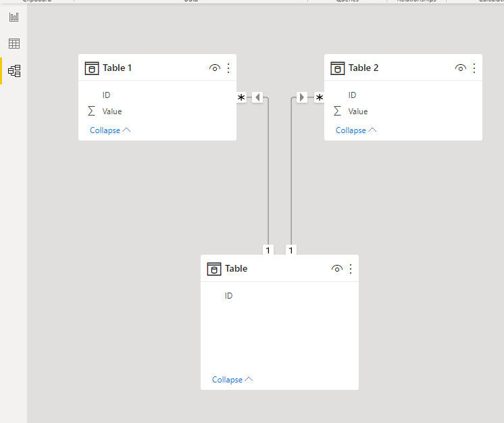Toggle visibility eye of Table 1
The width and height of the screenshot is (504, 423).
[215, 68]
